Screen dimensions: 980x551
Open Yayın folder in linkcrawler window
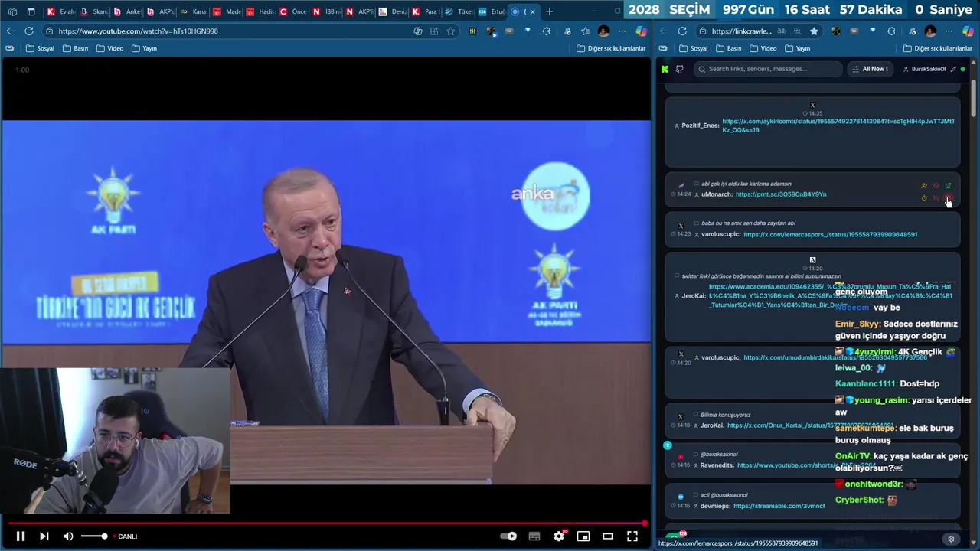tap(797, 48)
